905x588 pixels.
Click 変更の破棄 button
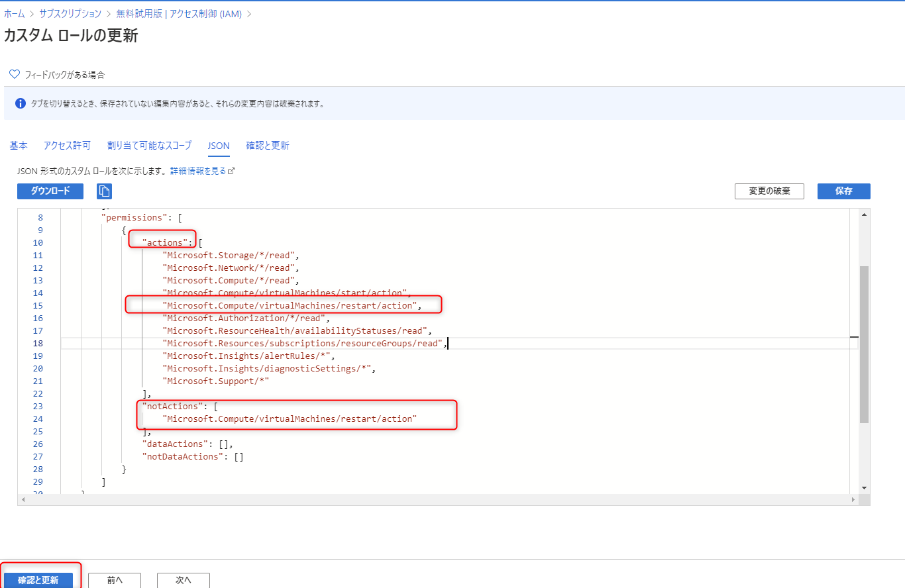coord(769,191)
